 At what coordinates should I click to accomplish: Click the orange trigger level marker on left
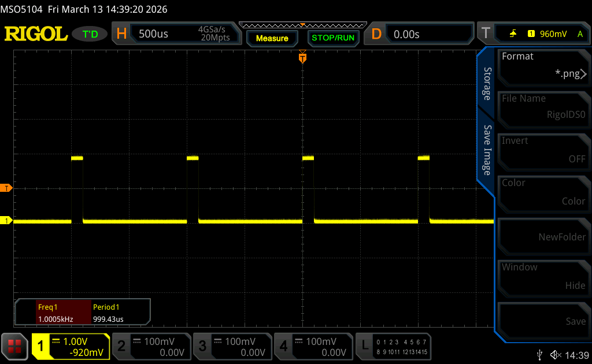click(7, 188)
